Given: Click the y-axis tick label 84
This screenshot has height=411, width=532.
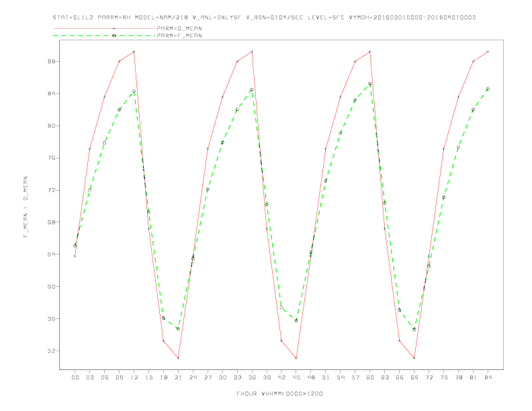Looking at the screenshot, I should pos(52,93).
